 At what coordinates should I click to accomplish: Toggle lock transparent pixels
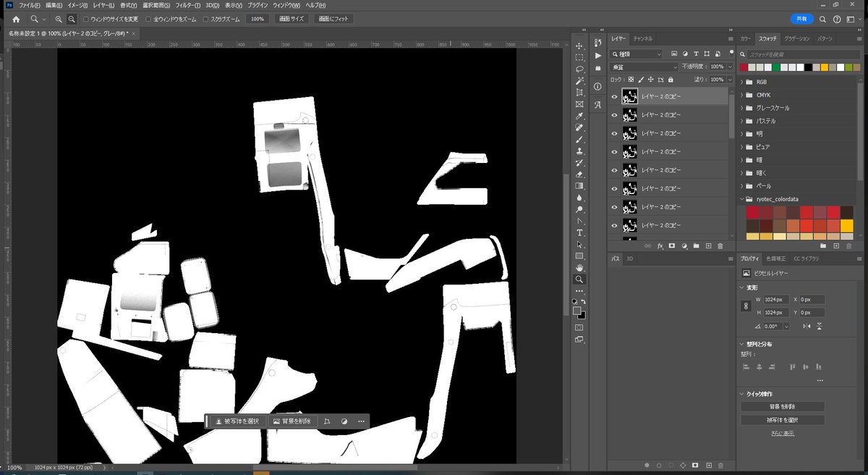tap(631, 79)
